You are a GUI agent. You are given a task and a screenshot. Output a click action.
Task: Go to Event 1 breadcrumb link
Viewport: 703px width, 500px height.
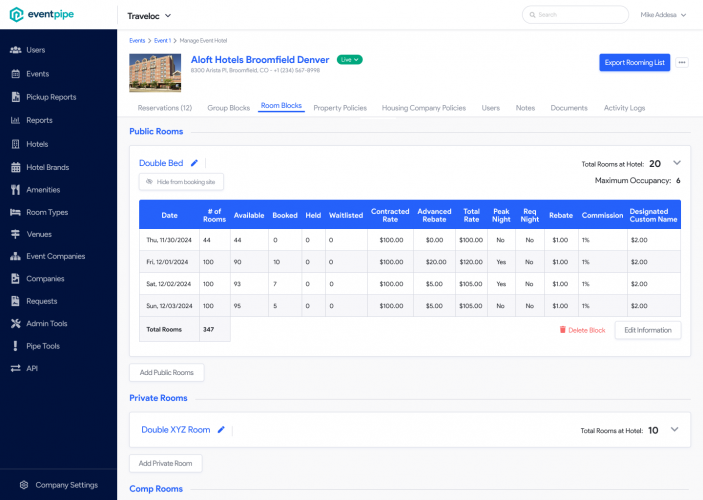(x=162, y=40)
